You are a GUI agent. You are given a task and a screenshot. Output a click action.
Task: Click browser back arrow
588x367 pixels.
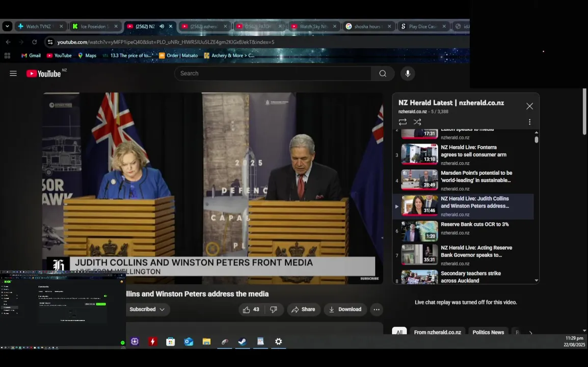pos(8,42)
